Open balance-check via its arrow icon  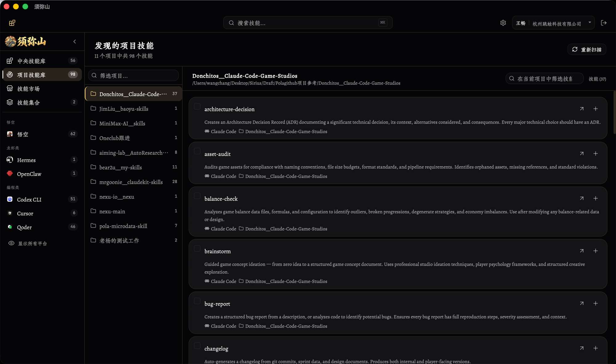tap(582, 198)
